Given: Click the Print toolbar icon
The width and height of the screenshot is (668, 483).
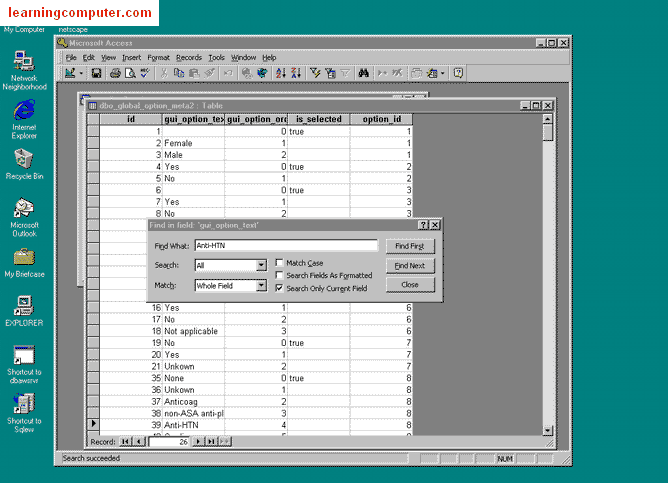Looking at the screenshot, I should point(115,73).
